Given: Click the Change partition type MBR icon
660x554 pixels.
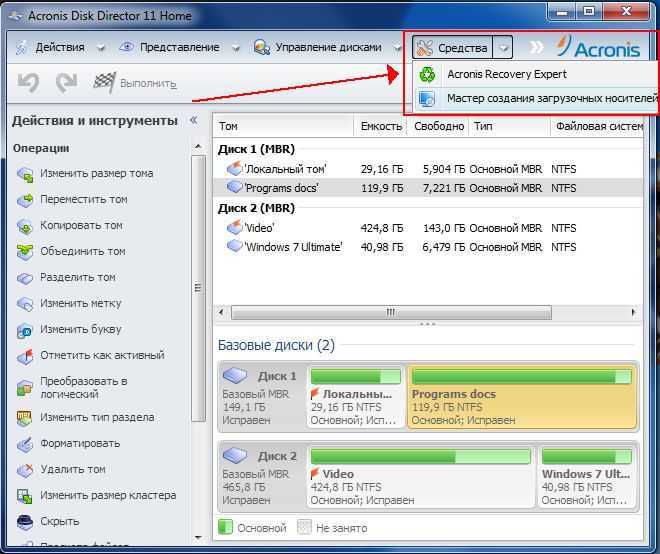Looking at the screenshot, I should click(25, 418).
